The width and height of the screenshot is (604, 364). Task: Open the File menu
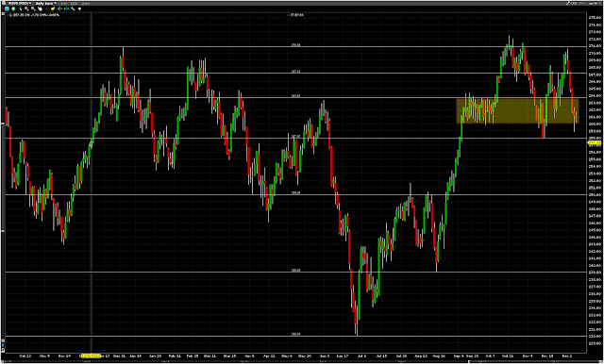(64, 4)
